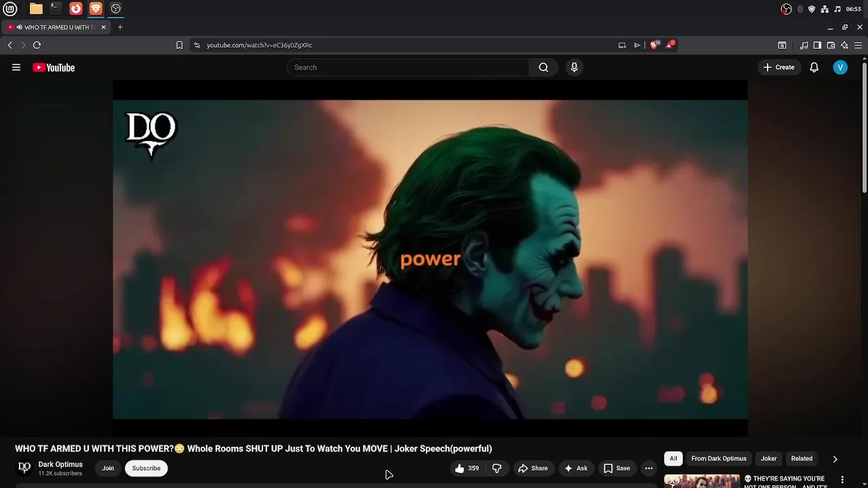
Task: Click Subscribe to Dark Optimus
Action: click(146, 468)
